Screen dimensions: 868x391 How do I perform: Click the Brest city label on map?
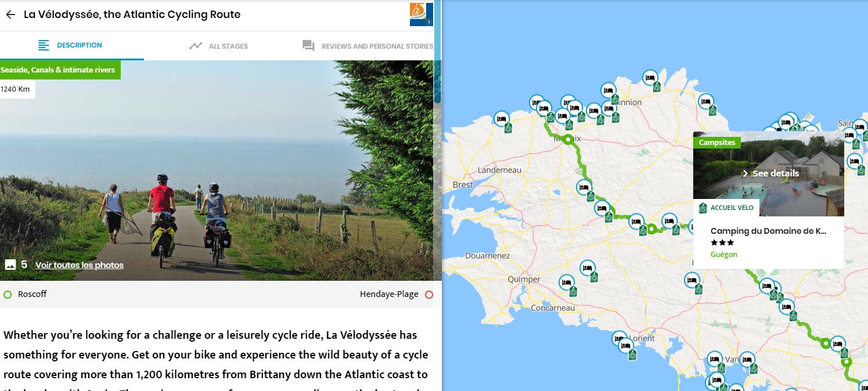[463, 184]
